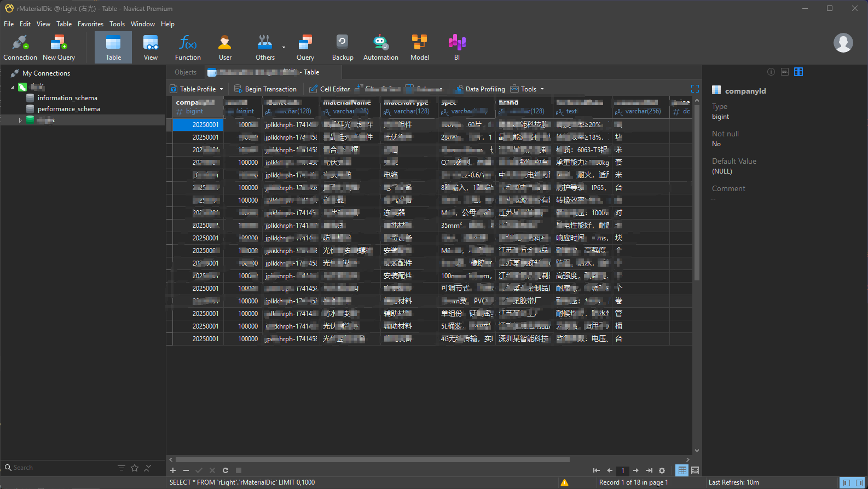Switch to the Objects tab
Screen dimensions: 868x489
186,72
